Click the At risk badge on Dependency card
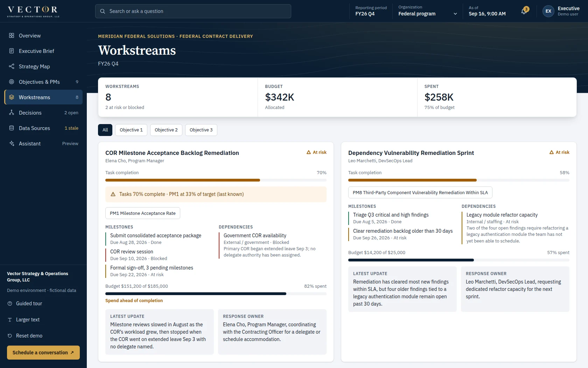 559,152
